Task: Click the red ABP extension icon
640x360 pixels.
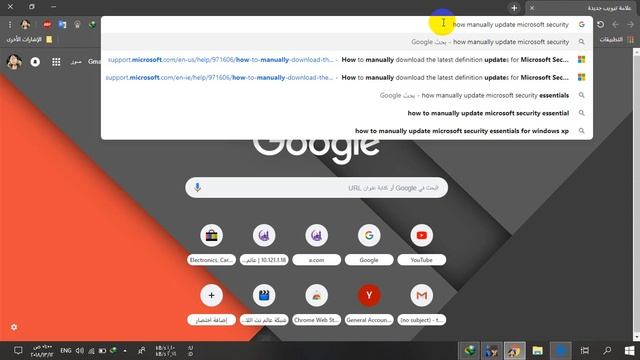Action: coord(47,24)
